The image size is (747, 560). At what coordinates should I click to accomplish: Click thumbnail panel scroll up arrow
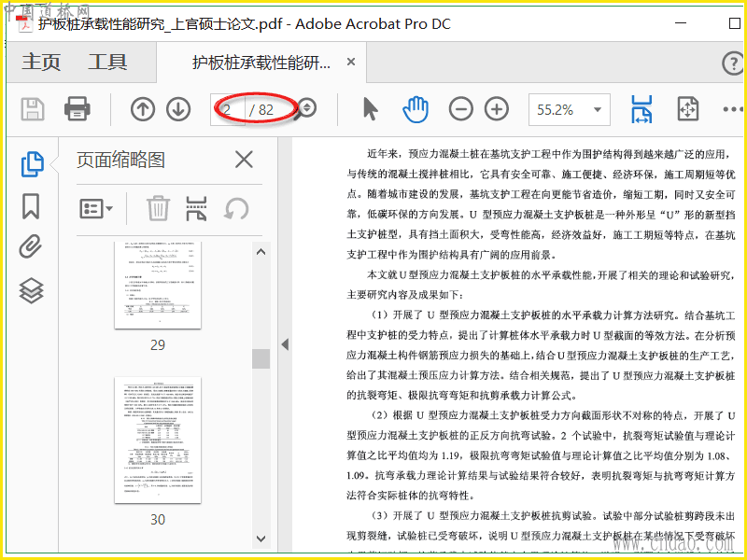point(261,251)
